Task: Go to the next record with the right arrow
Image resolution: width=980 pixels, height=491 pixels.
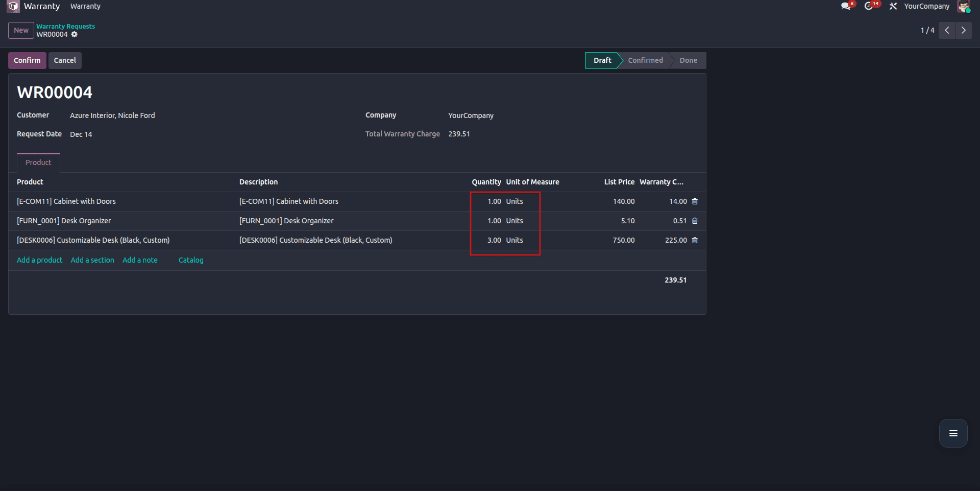Action: (x=964, y=30)
